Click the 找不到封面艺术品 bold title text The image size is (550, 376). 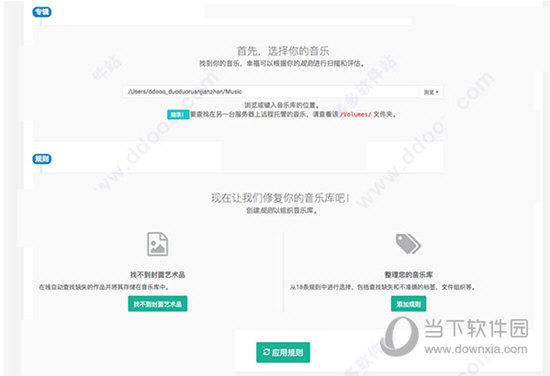click(x=157, y=275)
